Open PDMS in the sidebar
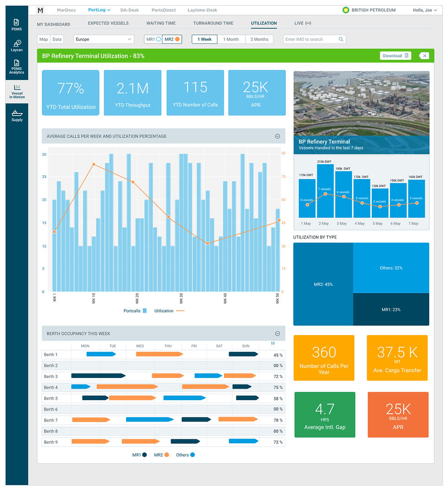The image size is (448, 491). pyautogui.click(x=16, y=25)
